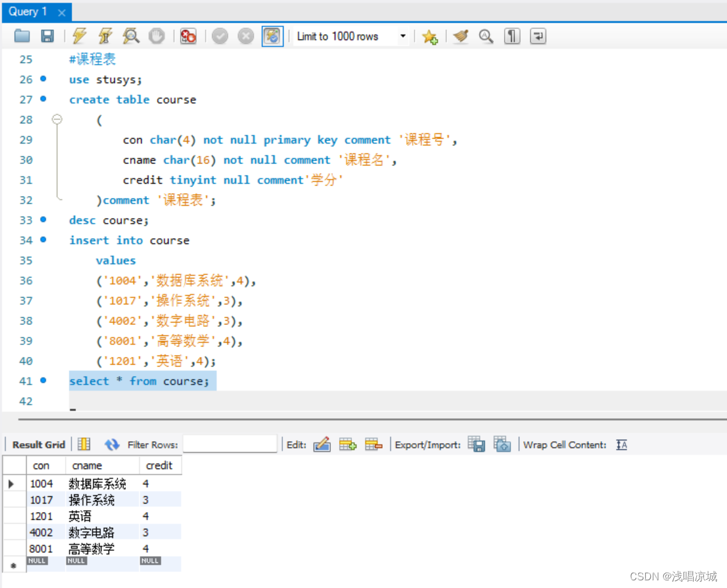Insert a new row into the grid
Image resolution: width=727 pixels, height=588 pixels.
pyautogui.click(x=348, y=444)
